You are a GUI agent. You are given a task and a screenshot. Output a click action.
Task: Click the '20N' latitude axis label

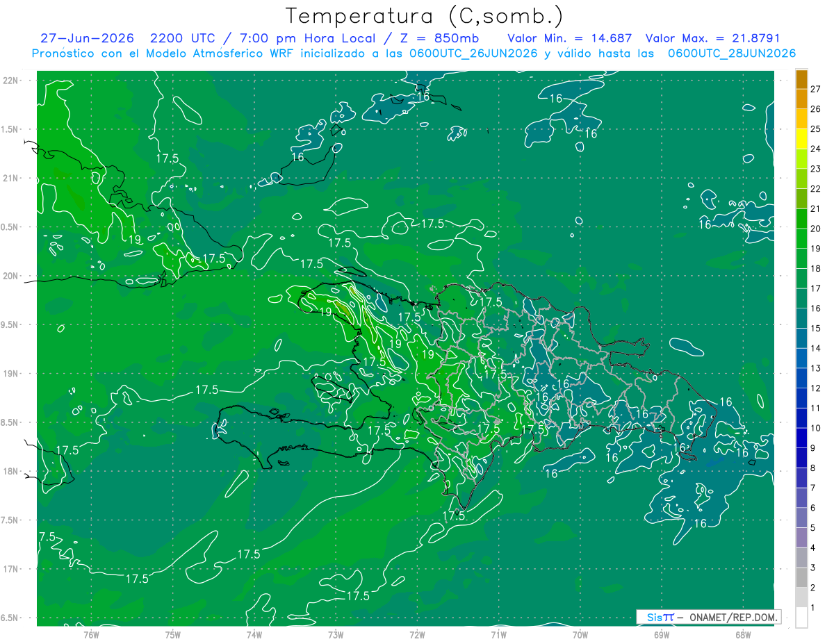[x=11, y=276]
